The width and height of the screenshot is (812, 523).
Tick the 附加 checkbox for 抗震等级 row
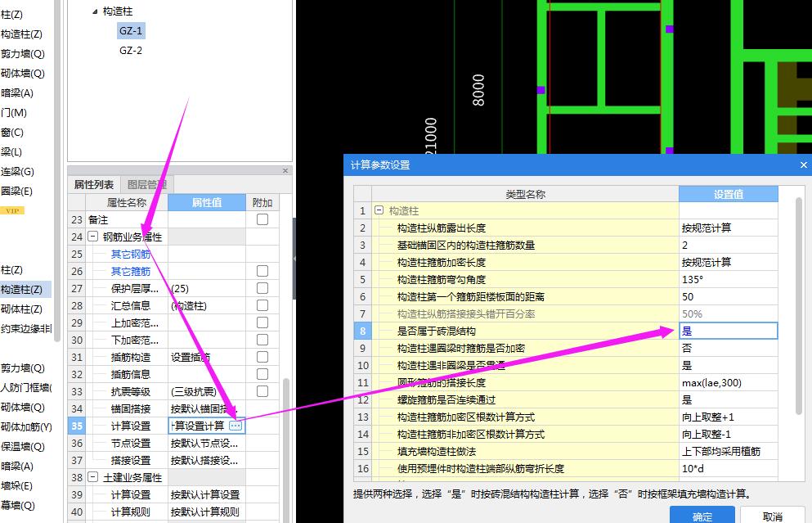tap(262, 391)
